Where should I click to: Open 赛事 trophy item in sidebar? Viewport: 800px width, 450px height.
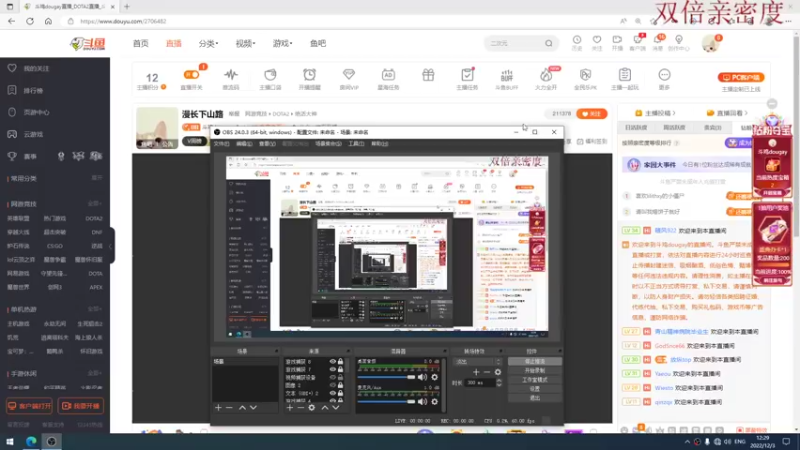coord(23,156)
